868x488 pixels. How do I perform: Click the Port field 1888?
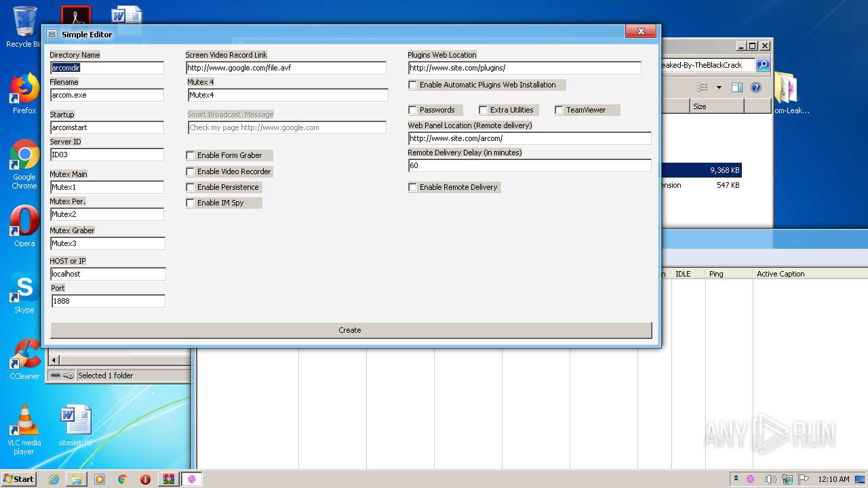coord(108,301)
